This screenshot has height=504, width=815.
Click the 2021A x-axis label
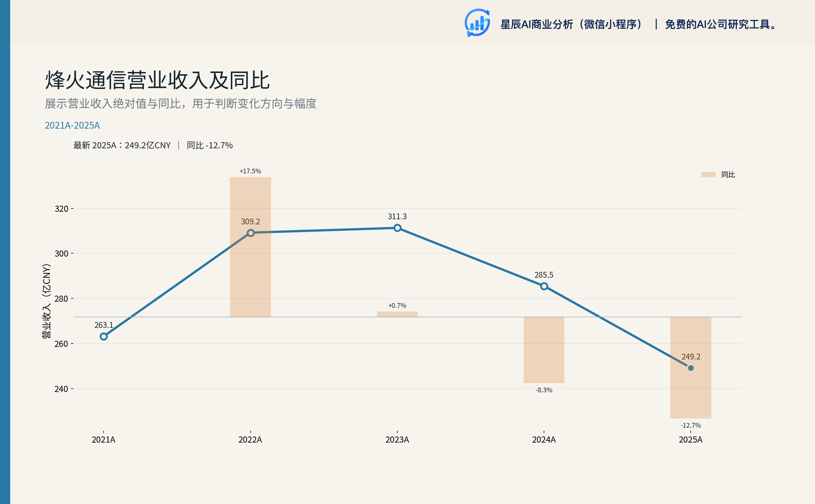pos(104,440)
